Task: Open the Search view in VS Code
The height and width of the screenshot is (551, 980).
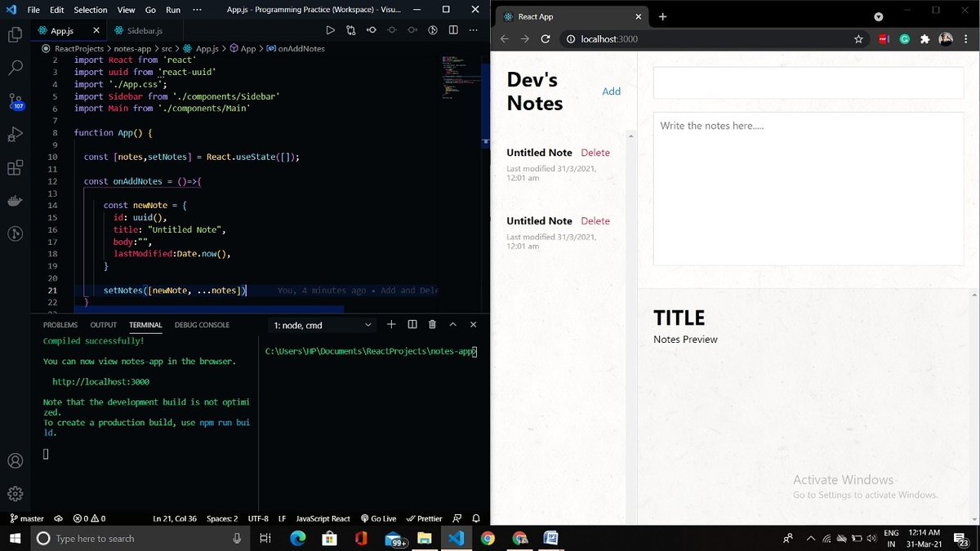Action: tap(15, 68)
